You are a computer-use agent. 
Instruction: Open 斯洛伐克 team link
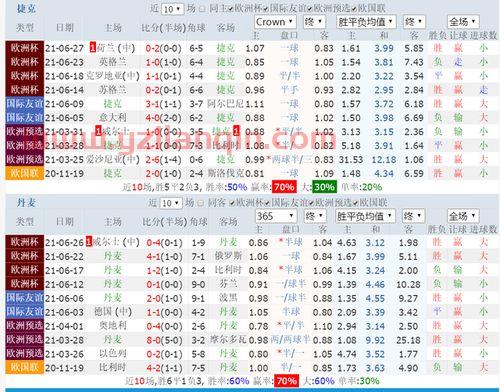[x=226, y=174]
